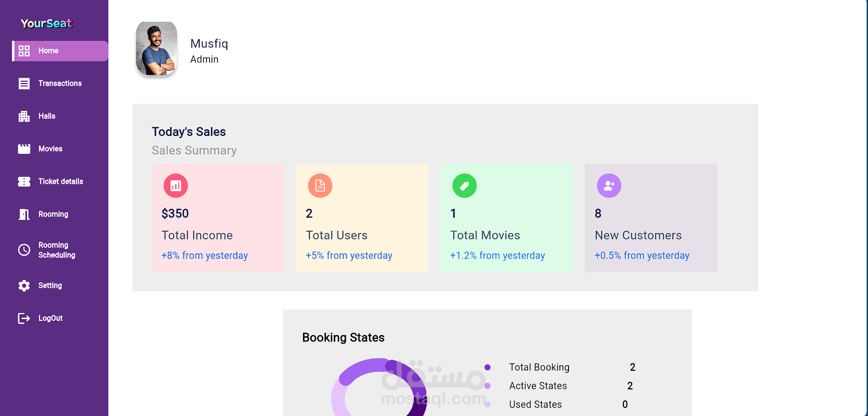The image size is (868, 416).
Task: Click '+1.2% from yesterday' text
Action: click(498, 256)
